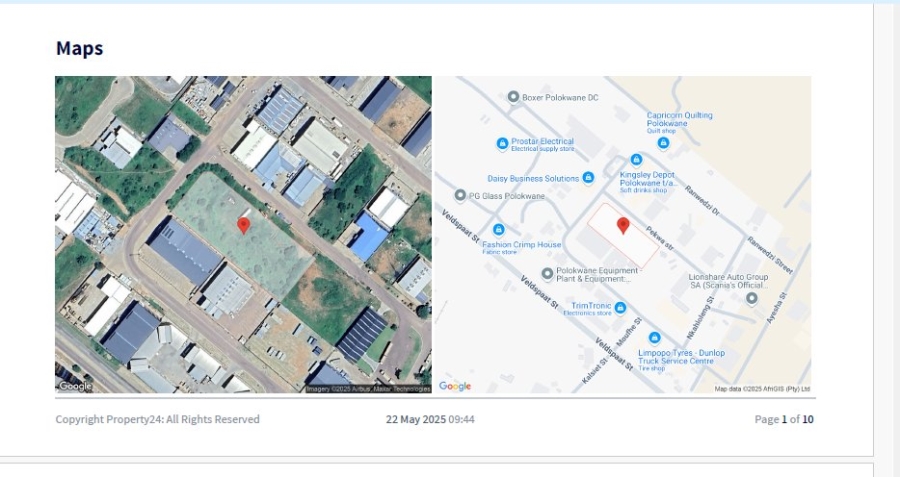Viewport: 900px width, 477px height.
Task: Click Limpopo Tyres shop marker icon
Action: (x=654, y=338)
